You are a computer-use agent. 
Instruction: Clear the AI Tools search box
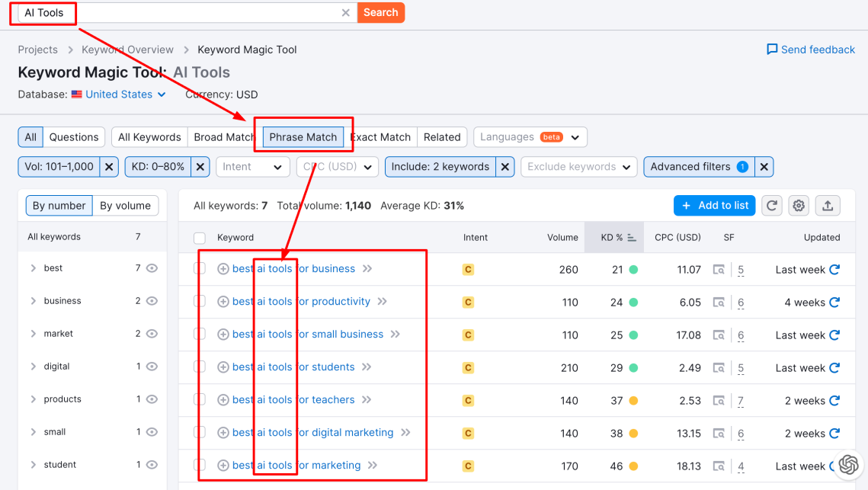click(x=345, y=13)
